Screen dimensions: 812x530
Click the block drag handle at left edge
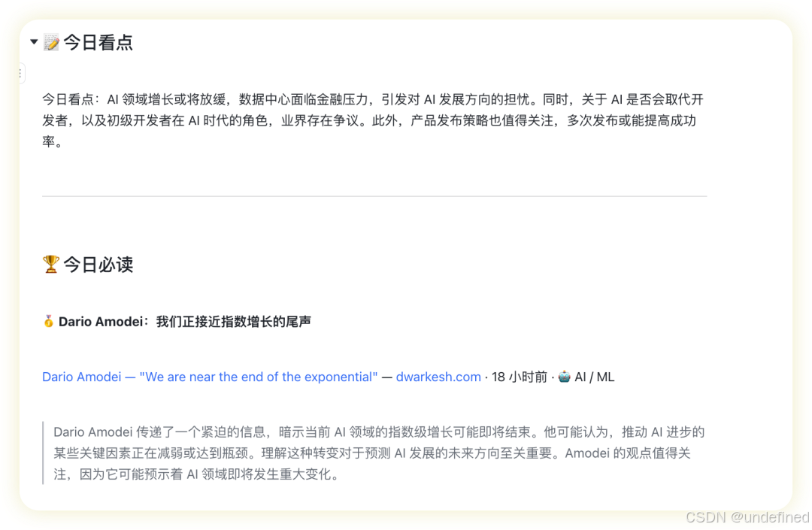pyautogui.click(x=21, y=74)
